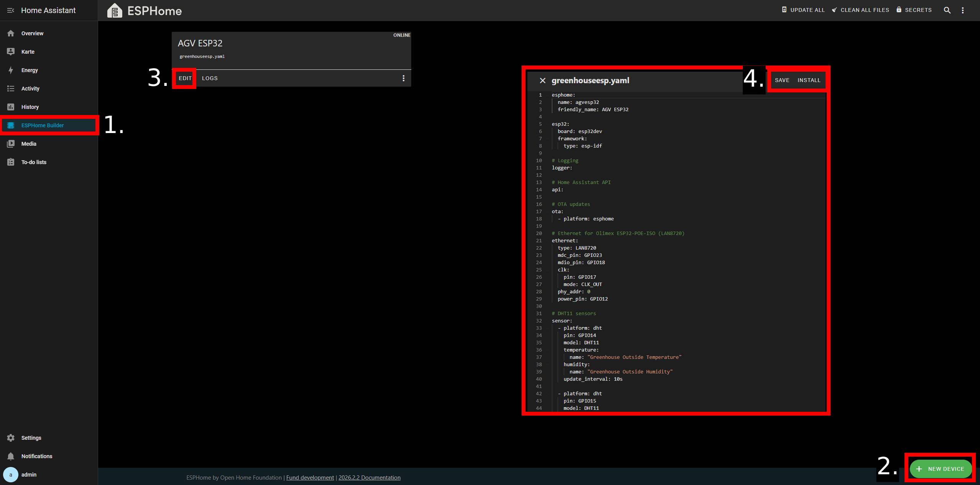
Task: Click CLEAN ALL FILES in header
Action: (x=860, y=10)
